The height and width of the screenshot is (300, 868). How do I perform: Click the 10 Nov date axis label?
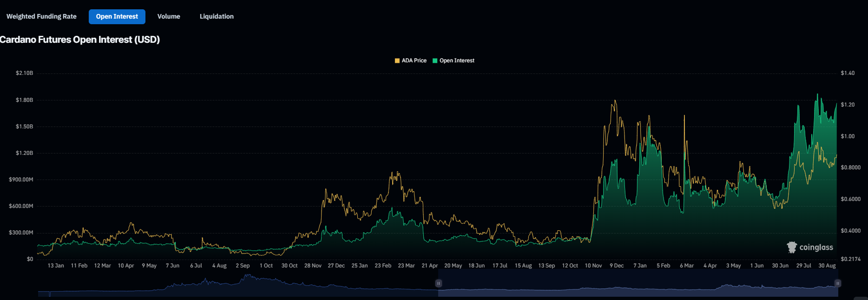click(x=593, y=266)
